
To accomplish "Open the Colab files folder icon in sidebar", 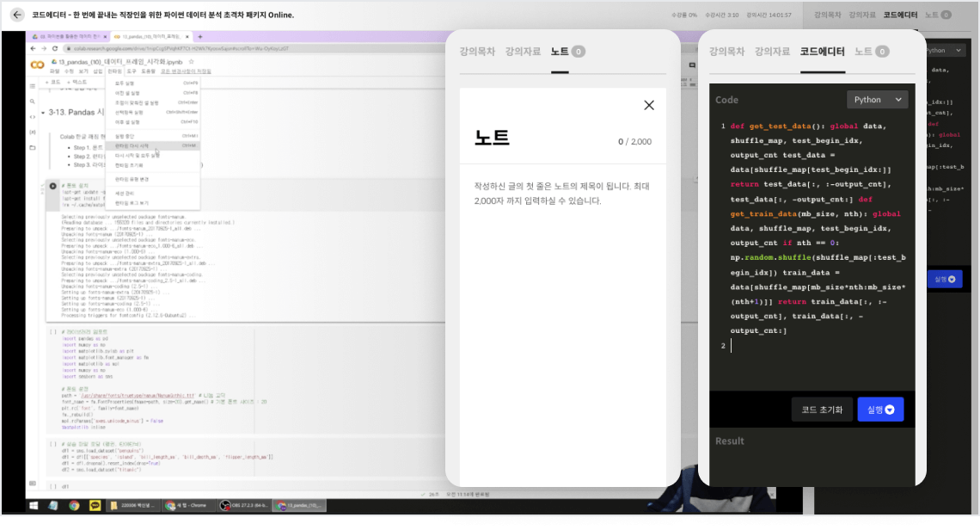I will coord(33,148).
